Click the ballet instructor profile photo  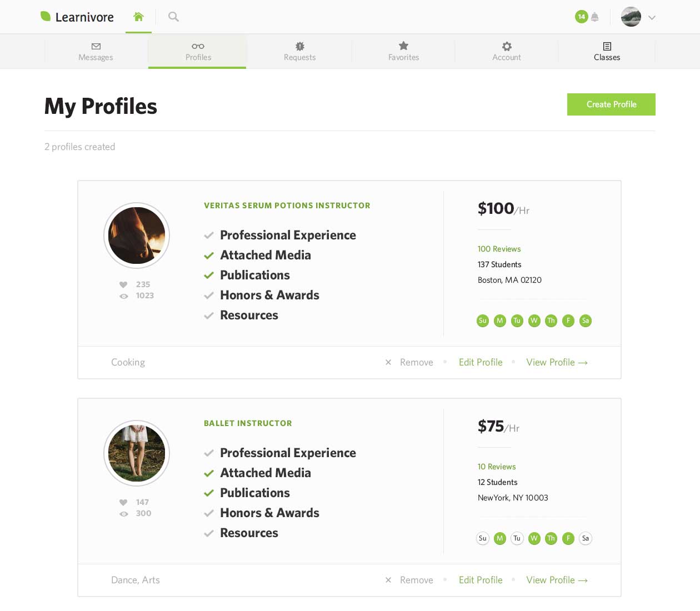click(x=137, y=453)
